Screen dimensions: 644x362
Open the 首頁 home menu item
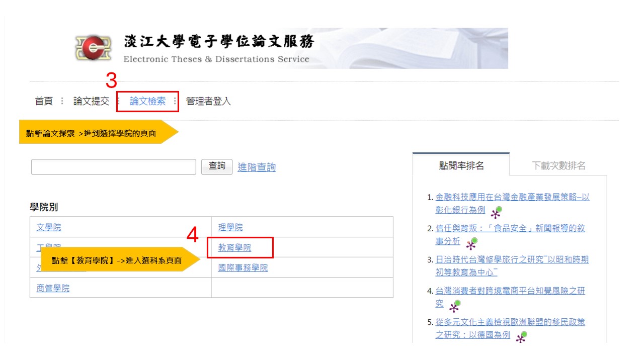pyautogui.click(x=44, y=101)
